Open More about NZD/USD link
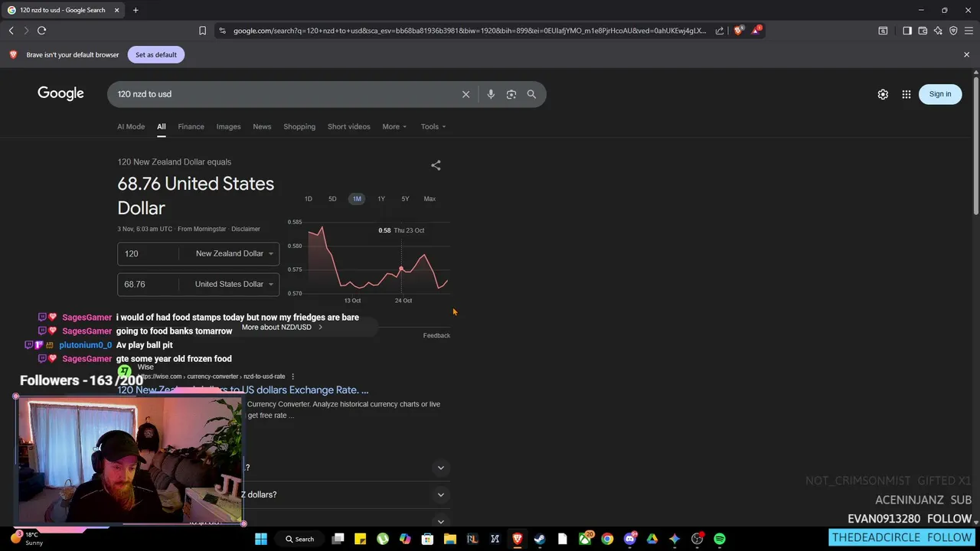The width and height of the screenshot is (980, 551). point(282,328)
